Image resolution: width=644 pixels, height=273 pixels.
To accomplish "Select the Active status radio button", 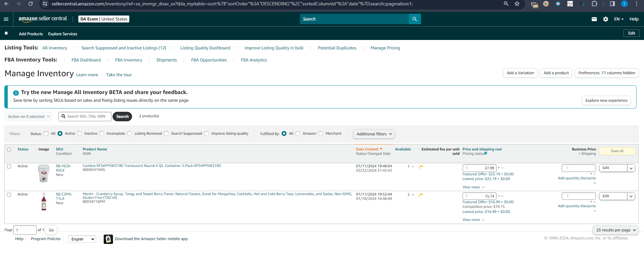I will [60, 134].
